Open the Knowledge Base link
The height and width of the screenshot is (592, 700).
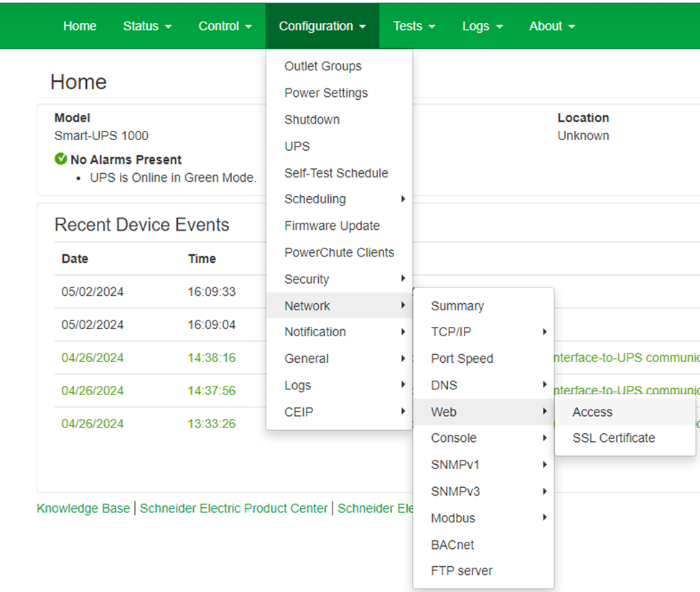tap(83, 509)
